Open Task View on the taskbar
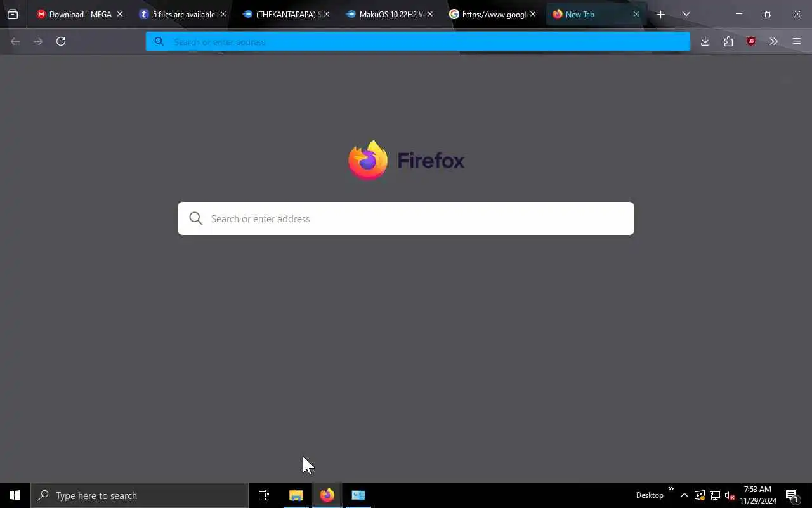812x508 pixels. click(264, 495)
